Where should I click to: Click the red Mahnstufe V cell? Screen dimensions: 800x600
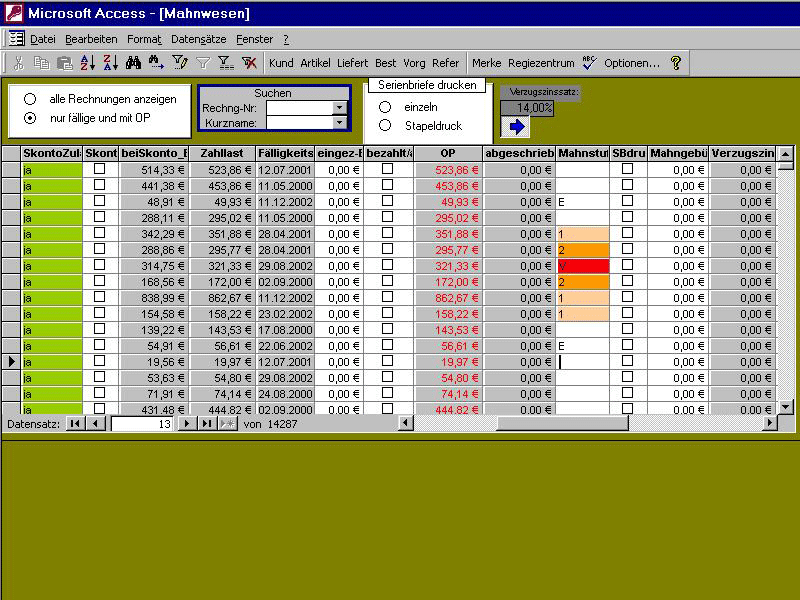point(582,266)
